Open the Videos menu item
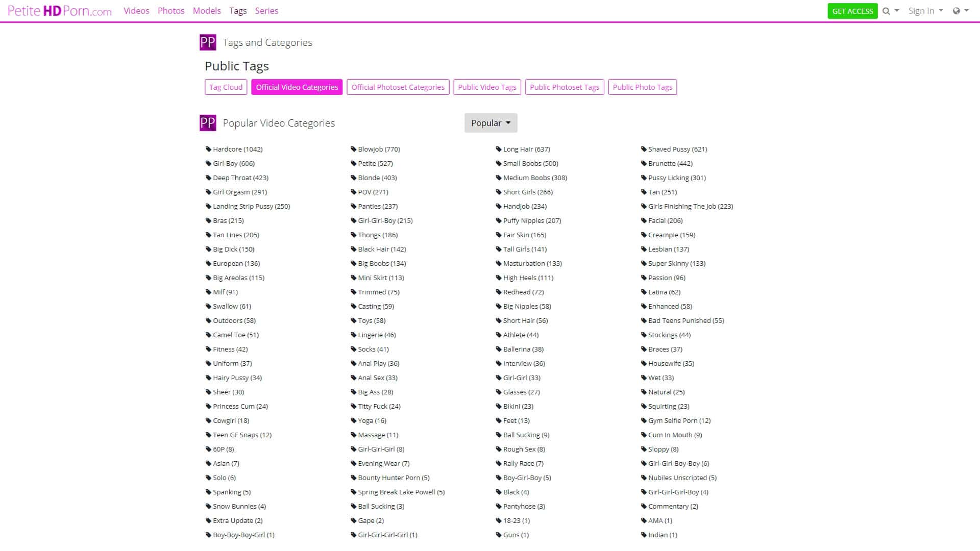980x551 pixels. coord(136,11)
